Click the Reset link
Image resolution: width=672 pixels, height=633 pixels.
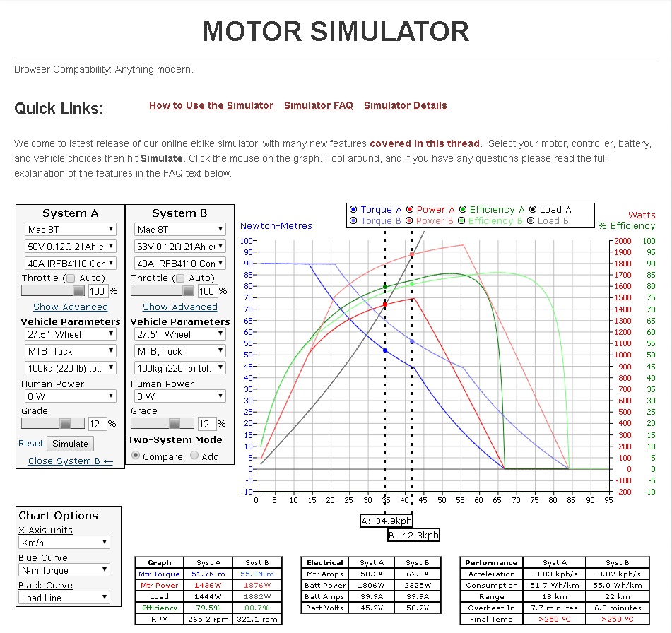[31, 443]
